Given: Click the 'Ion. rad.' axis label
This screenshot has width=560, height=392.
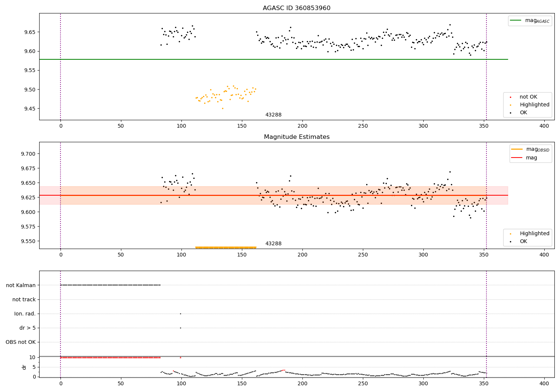Looking at the screenshot, I should [x=25, y=314].
